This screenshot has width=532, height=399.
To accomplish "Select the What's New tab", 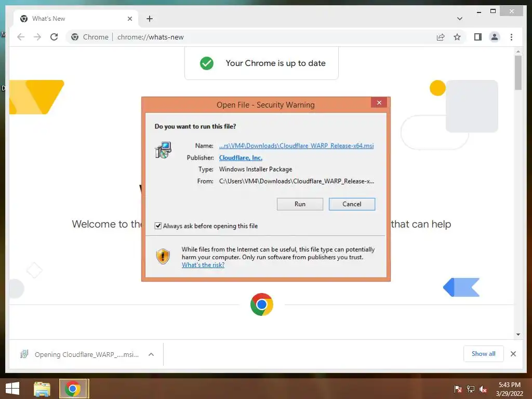I will (x=76, y=19).
